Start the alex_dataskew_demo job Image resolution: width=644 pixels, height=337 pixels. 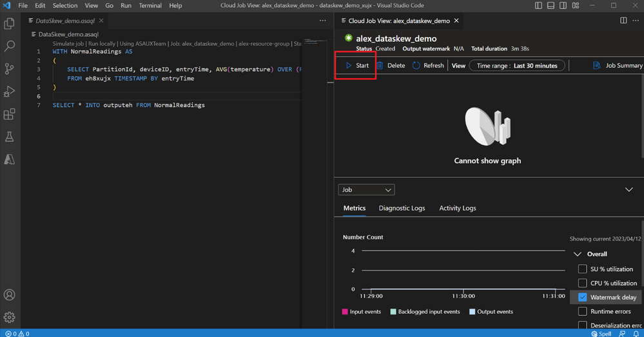[x=357, y=65]
